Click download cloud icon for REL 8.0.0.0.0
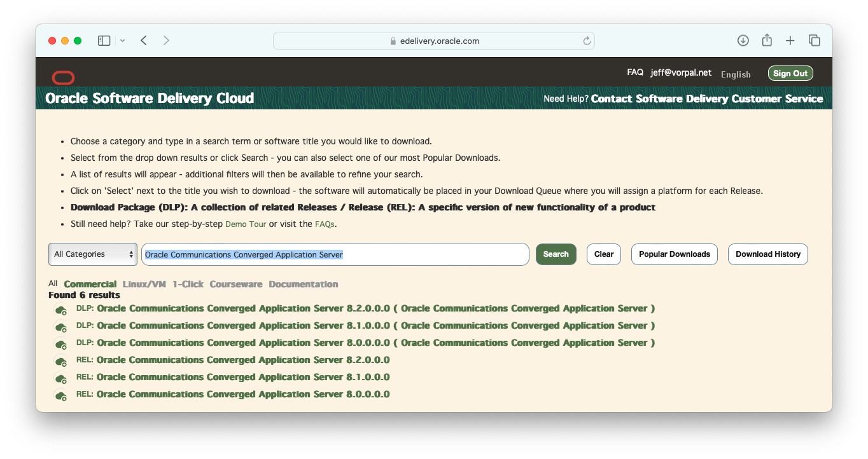Viewport: 868px width, 459px height. pos(61,395)
